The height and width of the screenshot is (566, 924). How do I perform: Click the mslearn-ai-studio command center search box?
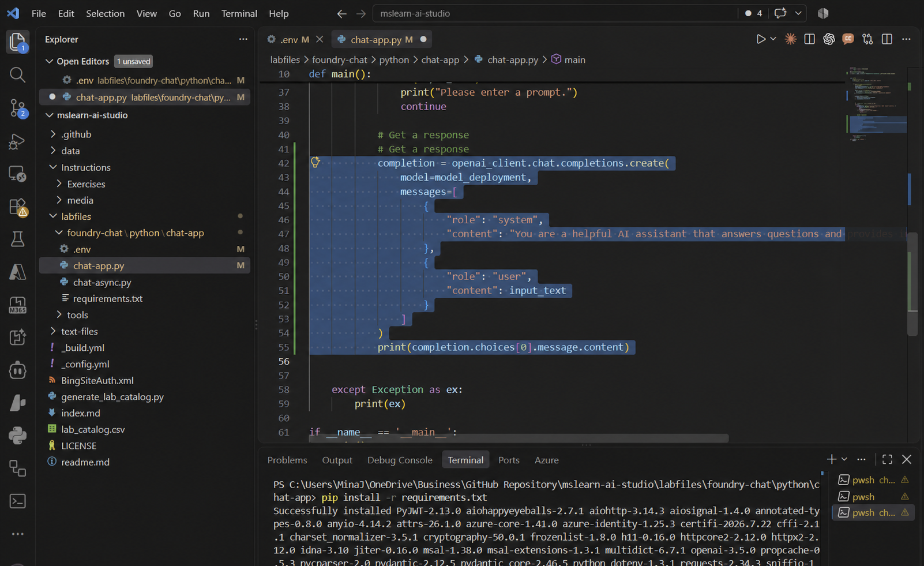point(555,13)
